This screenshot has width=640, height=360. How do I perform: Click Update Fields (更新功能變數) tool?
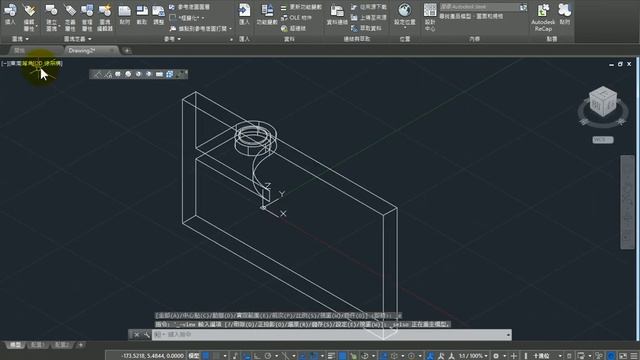[302, 7]
